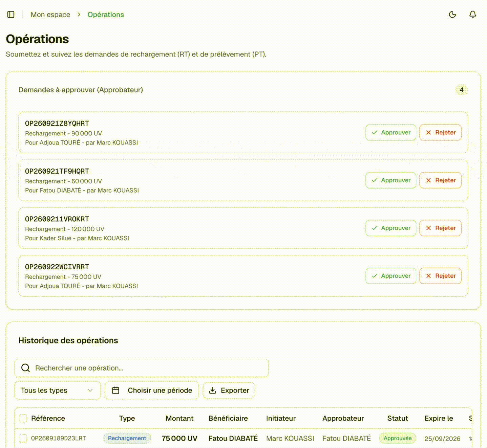This screenshot has height=448, width=487.
Task: Reject the 120 000 UV request for Kader Silué
Action: click(x=440, y=228)
